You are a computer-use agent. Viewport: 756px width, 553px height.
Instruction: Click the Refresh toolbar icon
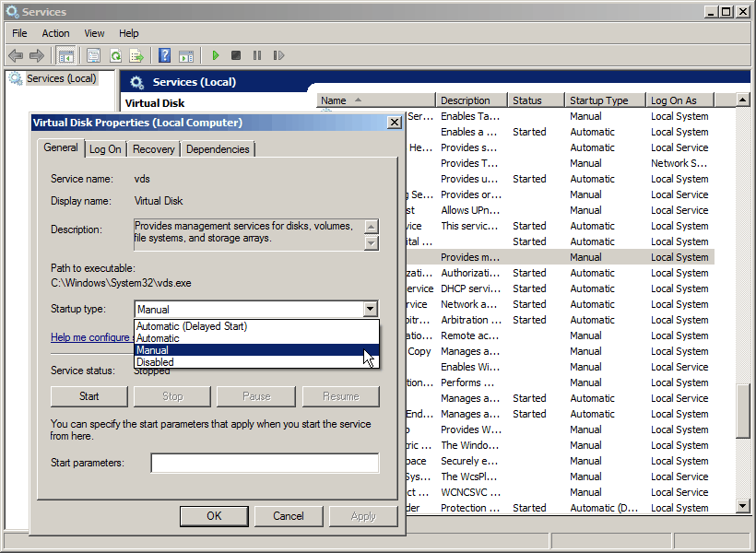coord(116,55)
